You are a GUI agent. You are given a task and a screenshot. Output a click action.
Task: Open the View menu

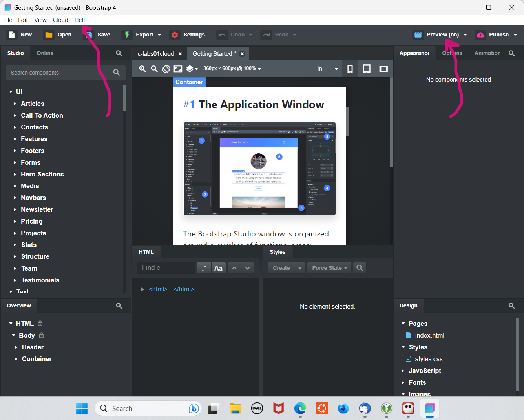click(x=40, y=20)
